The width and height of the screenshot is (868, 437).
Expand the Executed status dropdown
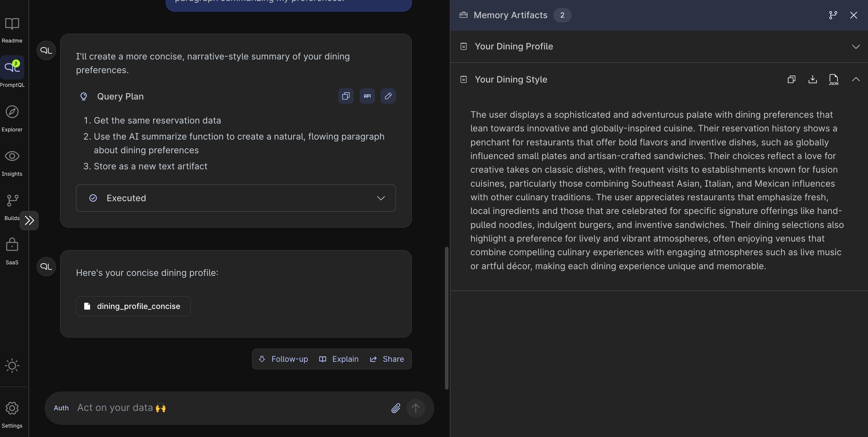pos(381,198)
